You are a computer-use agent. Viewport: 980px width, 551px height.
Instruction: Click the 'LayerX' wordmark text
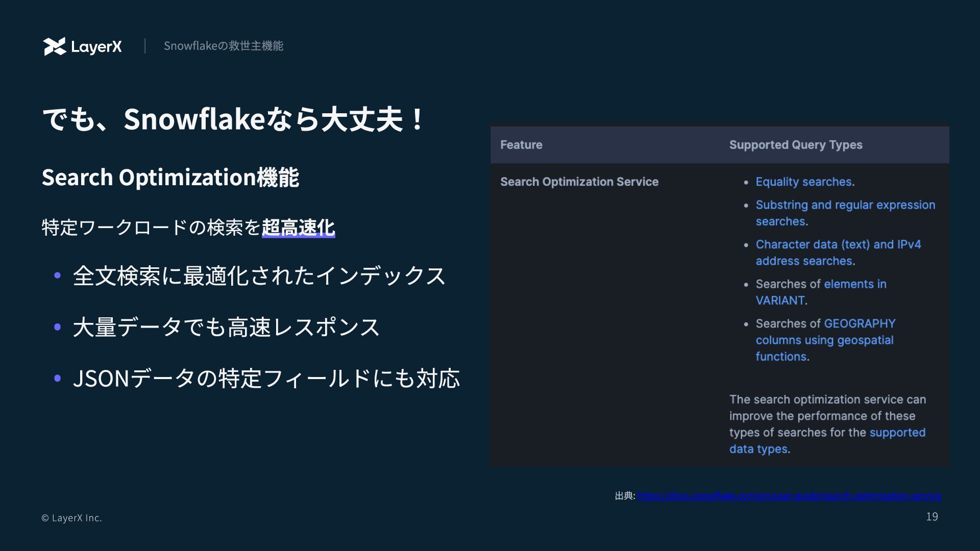click(x=96, y=47)
